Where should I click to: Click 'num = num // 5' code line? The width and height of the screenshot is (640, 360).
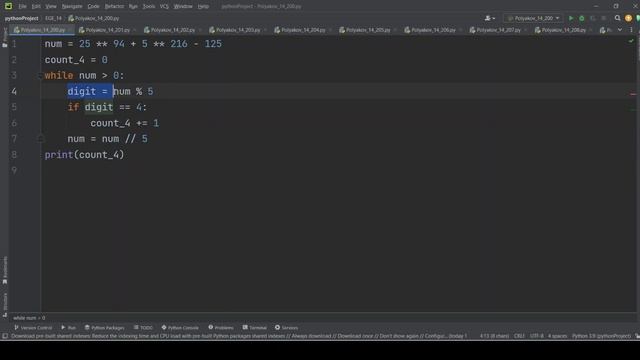pyautogui.click(x=107, y=139)
